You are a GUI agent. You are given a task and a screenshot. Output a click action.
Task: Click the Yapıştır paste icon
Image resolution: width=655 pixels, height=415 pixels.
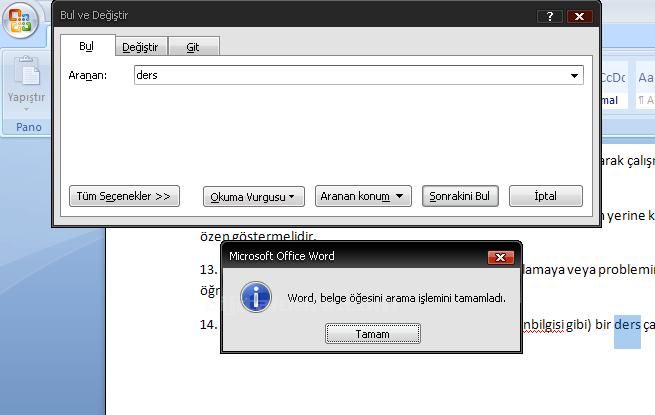[27, 71]
